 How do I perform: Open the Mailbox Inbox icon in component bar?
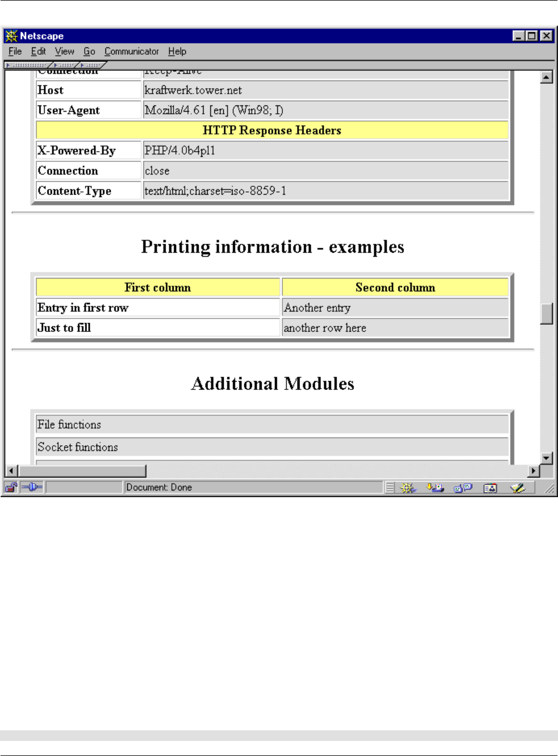tap(435, 488)
